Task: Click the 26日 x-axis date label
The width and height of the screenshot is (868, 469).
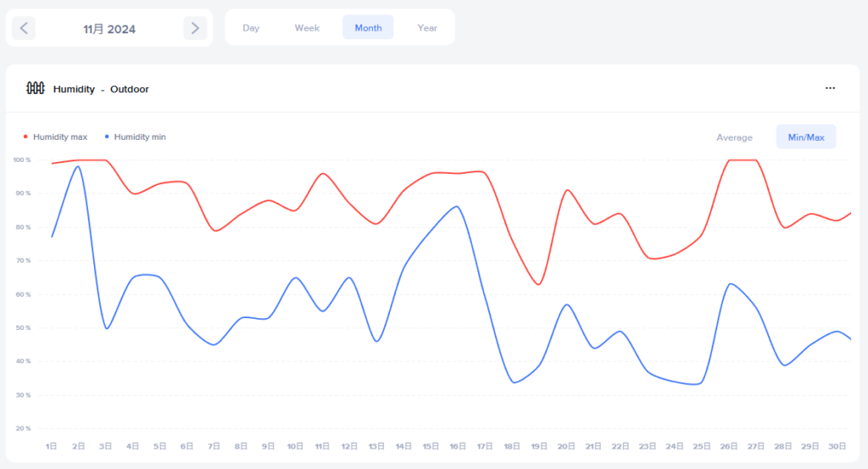Action: coord(728,446)
